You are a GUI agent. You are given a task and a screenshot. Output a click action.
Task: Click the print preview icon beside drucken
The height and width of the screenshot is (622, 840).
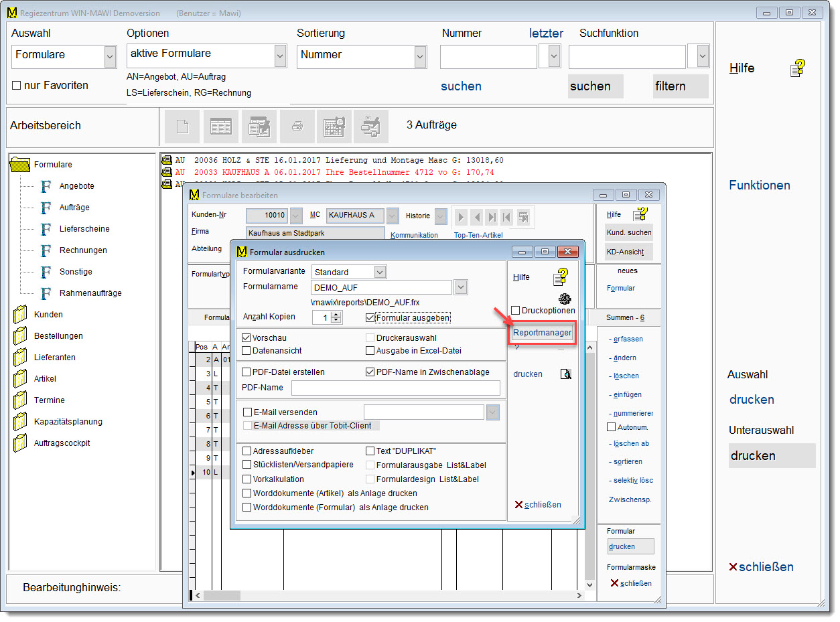565,374
